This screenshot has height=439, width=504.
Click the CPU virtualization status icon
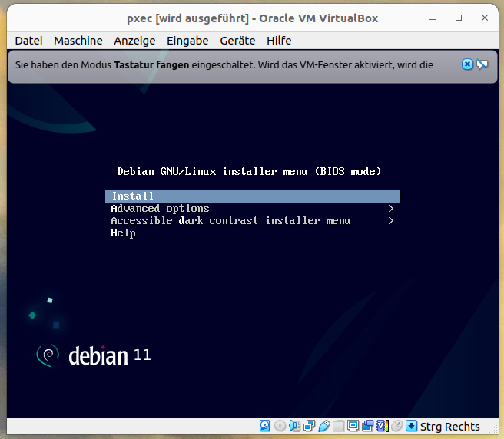click(383, 426)
